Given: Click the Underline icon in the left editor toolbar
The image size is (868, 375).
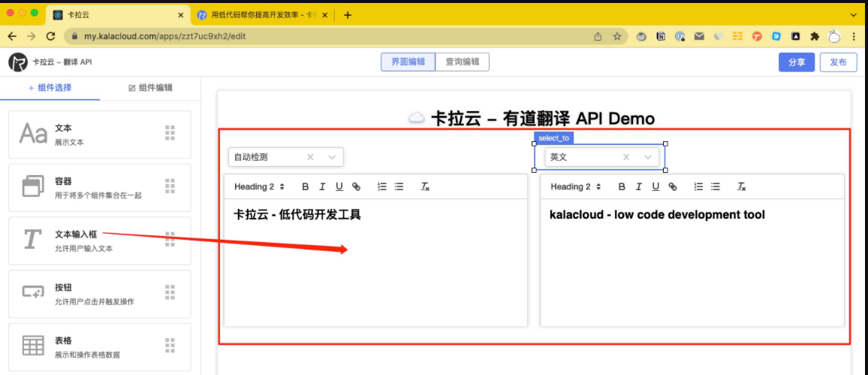Looking at the screenshot, I should click(339, 186).
